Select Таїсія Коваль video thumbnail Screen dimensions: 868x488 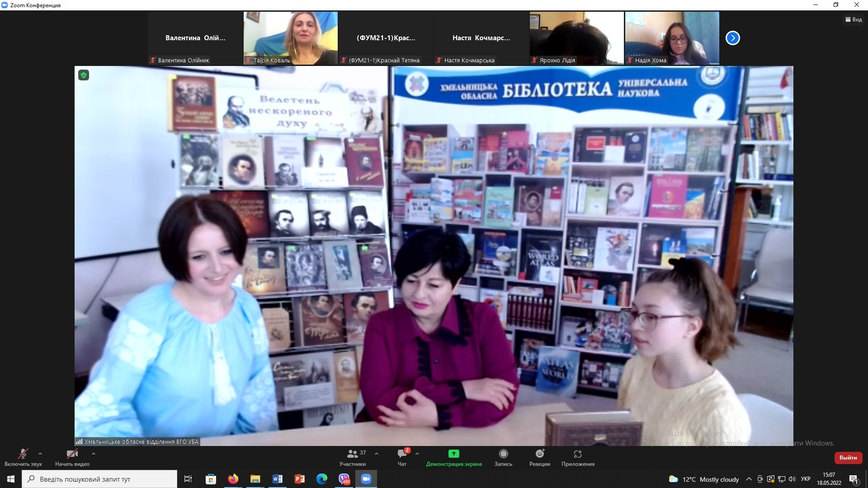(x=291, y=38)
